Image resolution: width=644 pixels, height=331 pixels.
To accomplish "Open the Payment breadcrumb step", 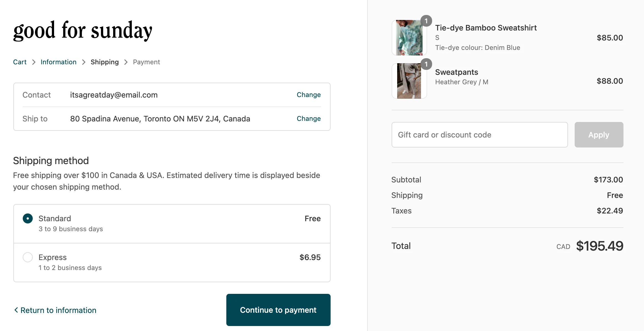I will pyautogui.click(x=146, y=62).
